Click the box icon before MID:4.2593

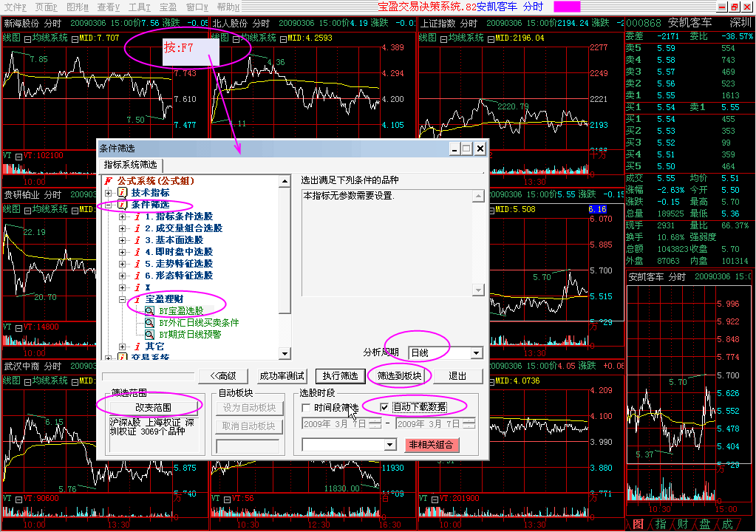[x=283, y=39]
